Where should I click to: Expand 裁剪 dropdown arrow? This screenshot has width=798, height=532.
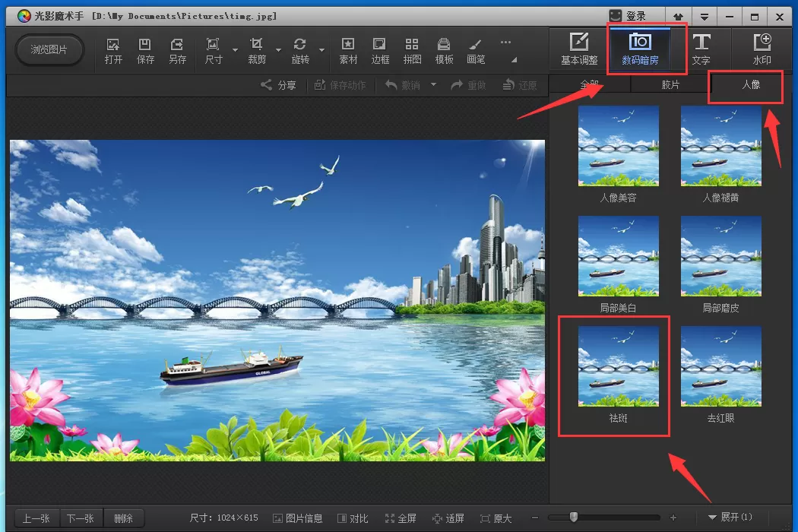click(x=278, y=50)
